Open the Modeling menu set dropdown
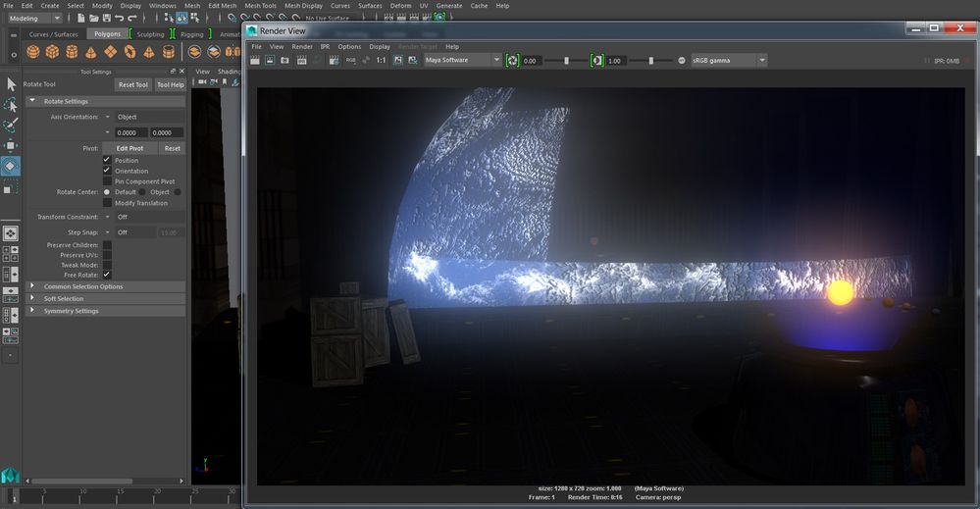 click(35, 18)
